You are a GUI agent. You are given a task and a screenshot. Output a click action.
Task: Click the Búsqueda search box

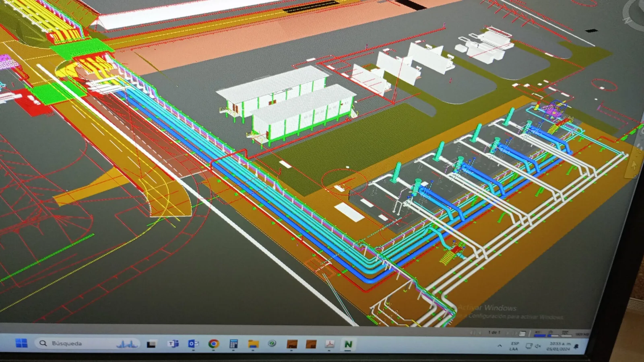click(x=87, y=343)
